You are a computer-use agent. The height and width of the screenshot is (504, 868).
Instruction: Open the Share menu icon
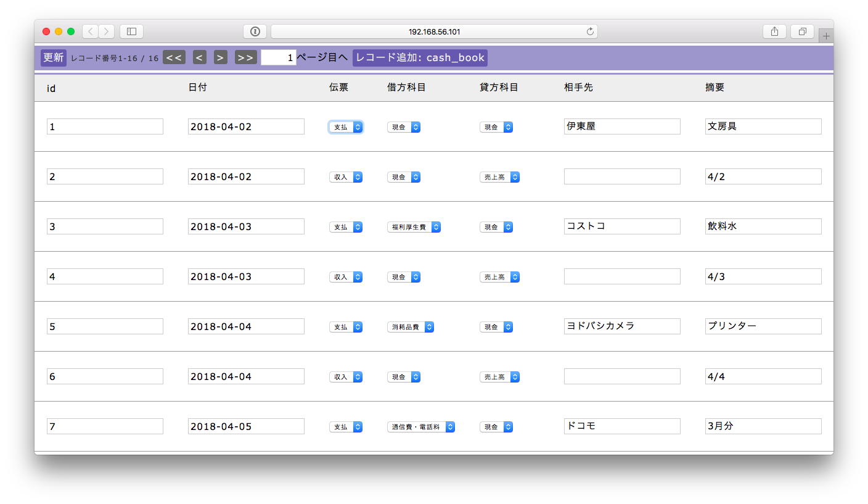[x=774, y=31]
